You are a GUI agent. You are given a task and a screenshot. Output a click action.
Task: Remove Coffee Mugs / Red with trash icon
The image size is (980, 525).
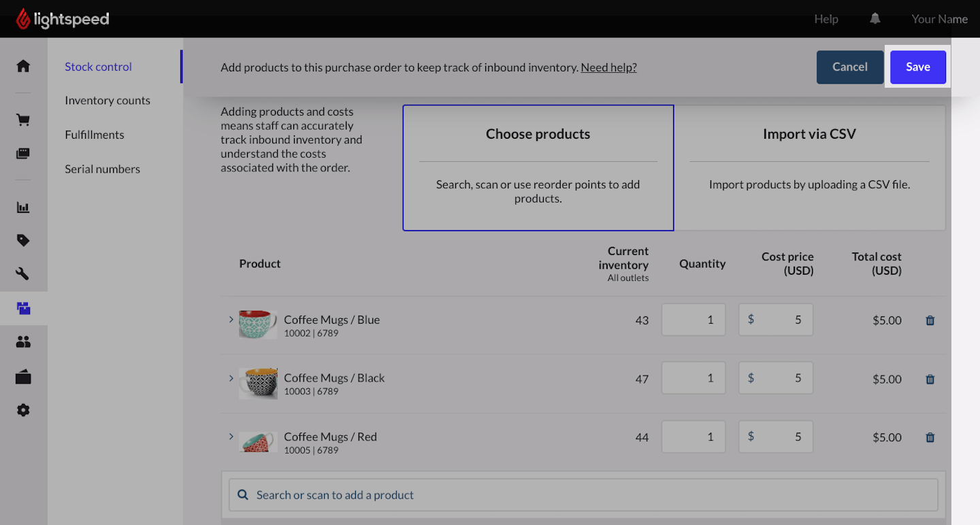click(930, 437)
